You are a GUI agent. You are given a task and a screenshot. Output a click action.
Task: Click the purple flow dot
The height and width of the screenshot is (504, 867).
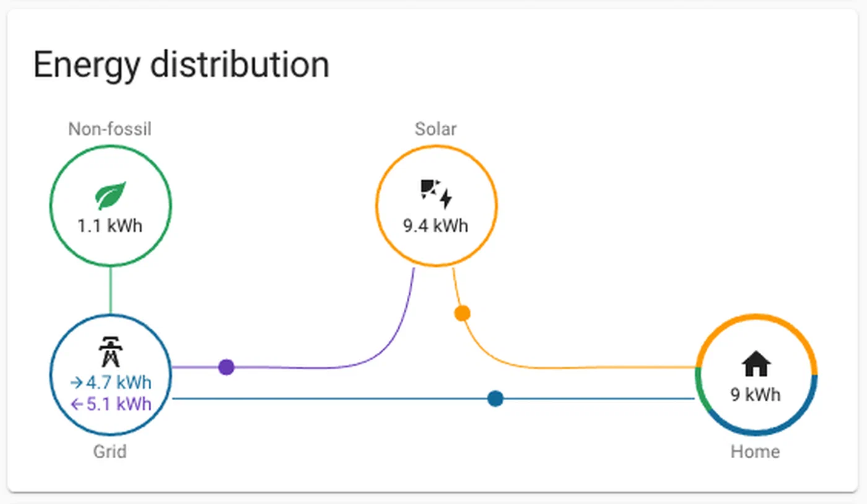227,367
